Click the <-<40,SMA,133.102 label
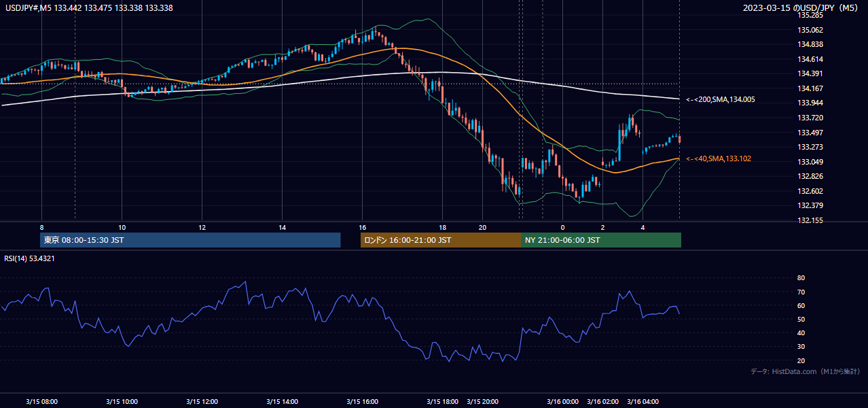Screen dimensions: 868x408 point(719,158)
